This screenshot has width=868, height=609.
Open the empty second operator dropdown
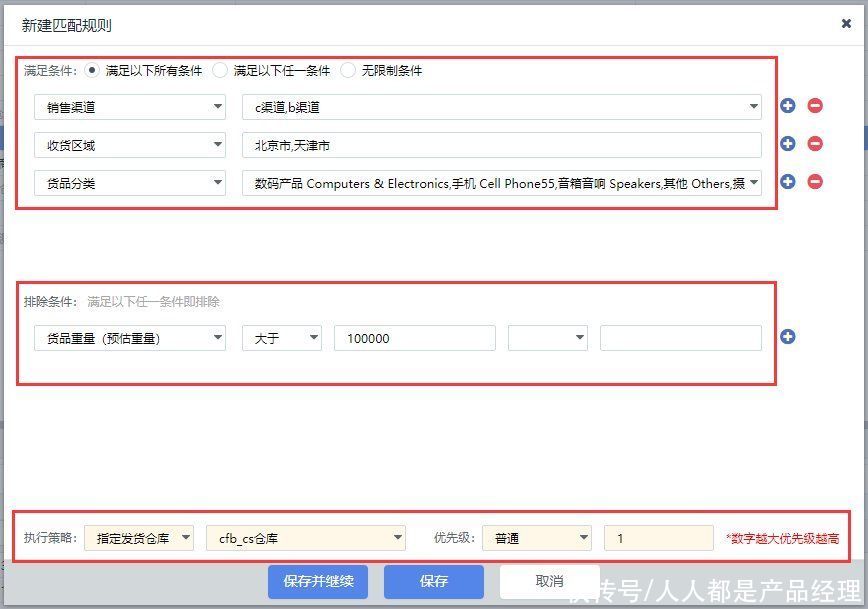(548, 338)
